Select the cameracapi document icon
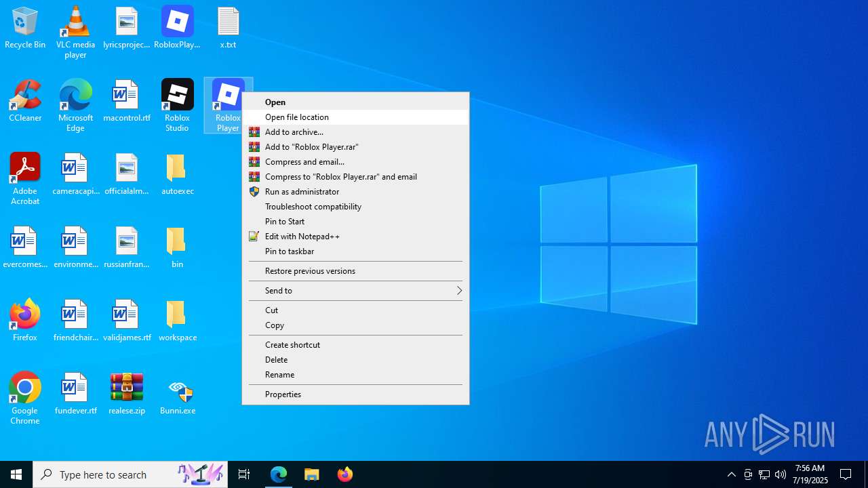Screen dimensions: 868x488 (75, 174)
